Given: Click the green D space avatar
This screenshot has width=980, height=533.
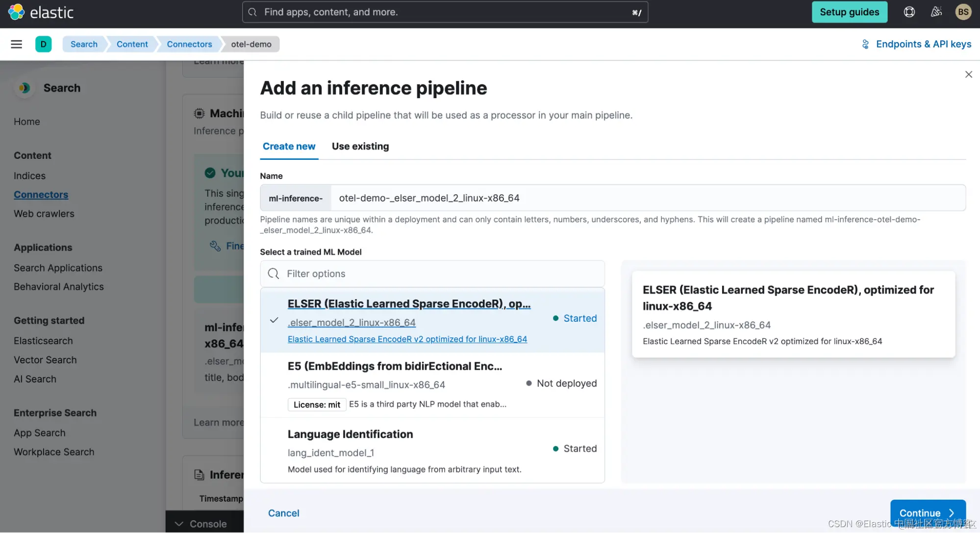Looking at the screenshot, I should (43, 44).
